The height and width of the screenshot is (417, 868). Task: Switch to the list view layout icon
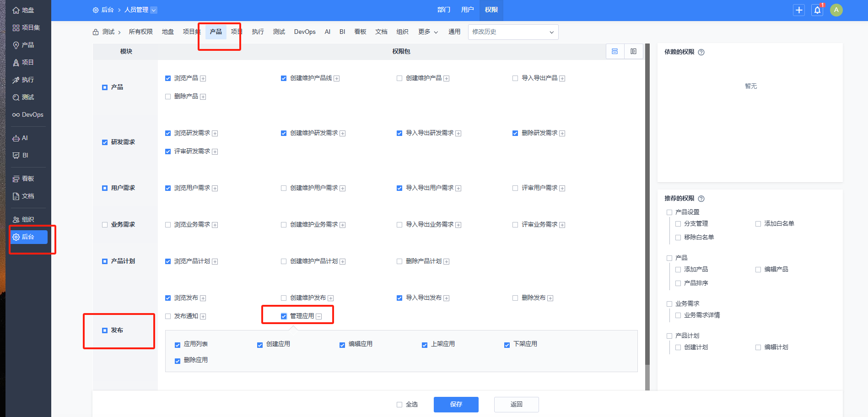coord(615,51)
